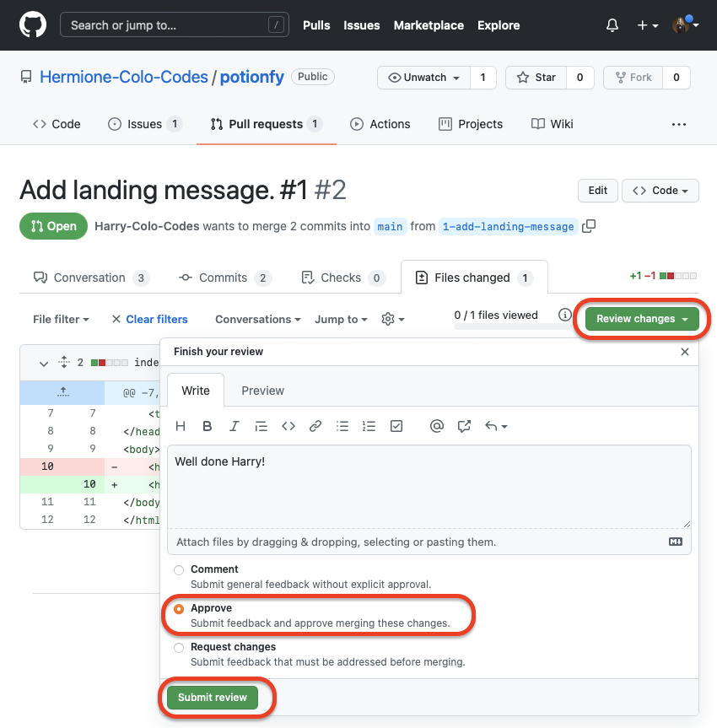This screenshot has height=728, width=717.
Task: Click the Clear filters link
Action: tap(156, 319)
